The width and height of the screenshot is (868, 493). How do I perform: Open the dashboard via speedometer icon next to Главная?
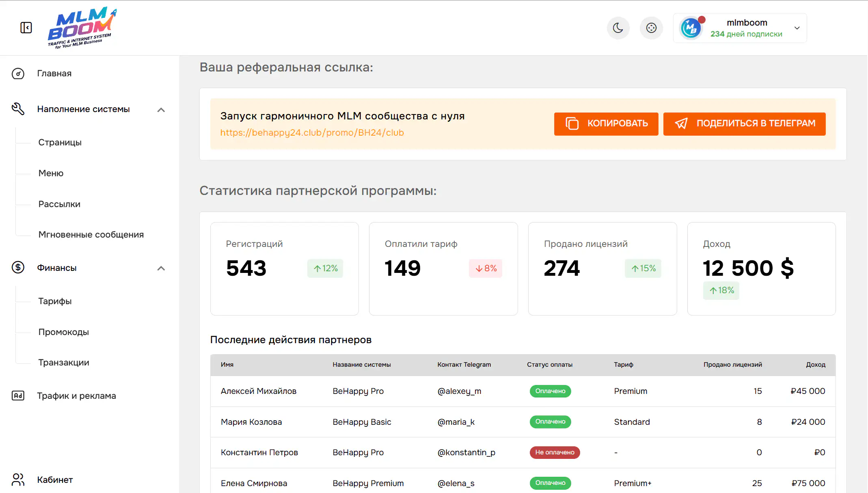point(18,74)
